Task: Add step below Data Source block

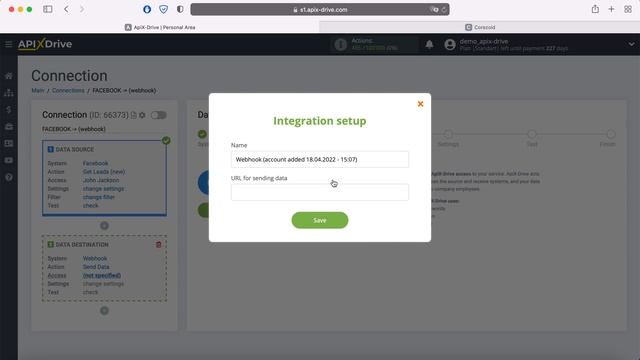Action: pyautogui.click(x=104, y=226)
